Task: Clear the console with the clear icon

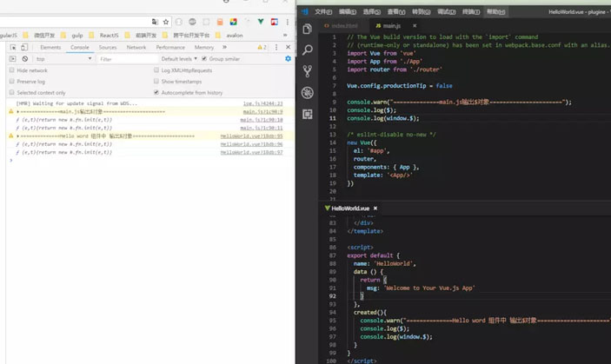Action: point(24,59)
